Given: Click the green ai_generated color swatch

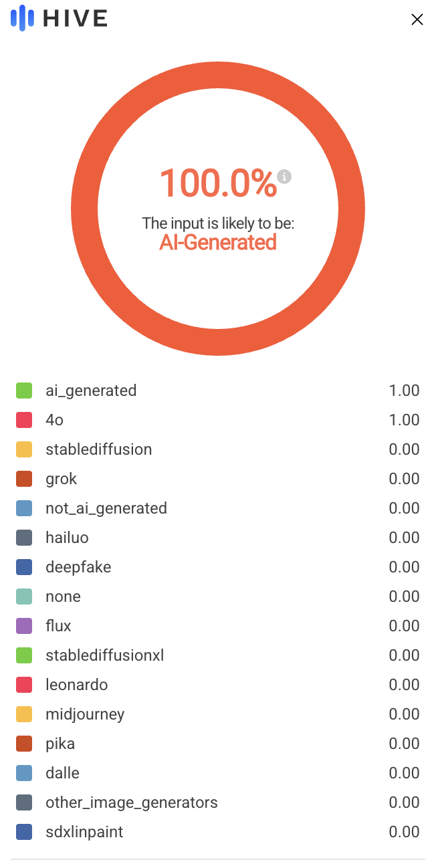Looking at the screenshot, I should (x=24, y=391).
